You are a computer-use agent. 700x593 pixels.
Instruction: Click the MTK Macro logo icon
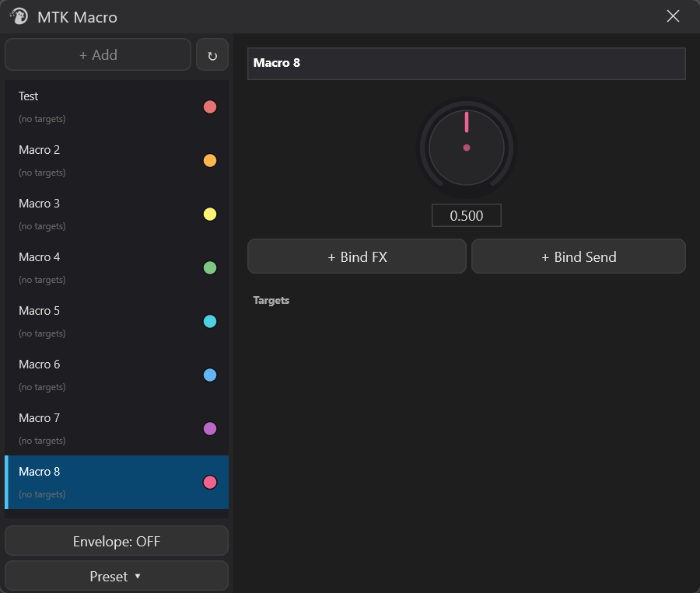(x=19, y=16)
